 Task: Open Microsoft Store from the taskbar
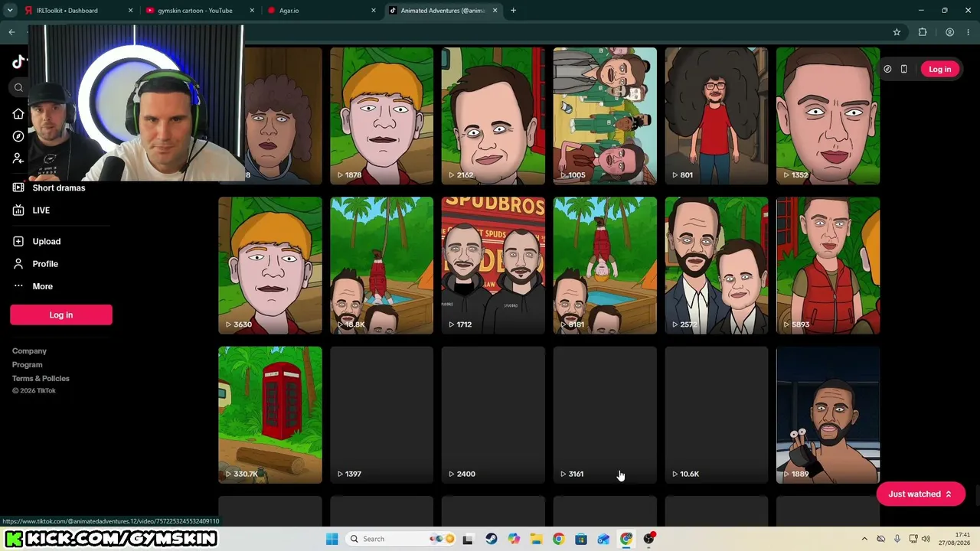click(x=581, y=539)
